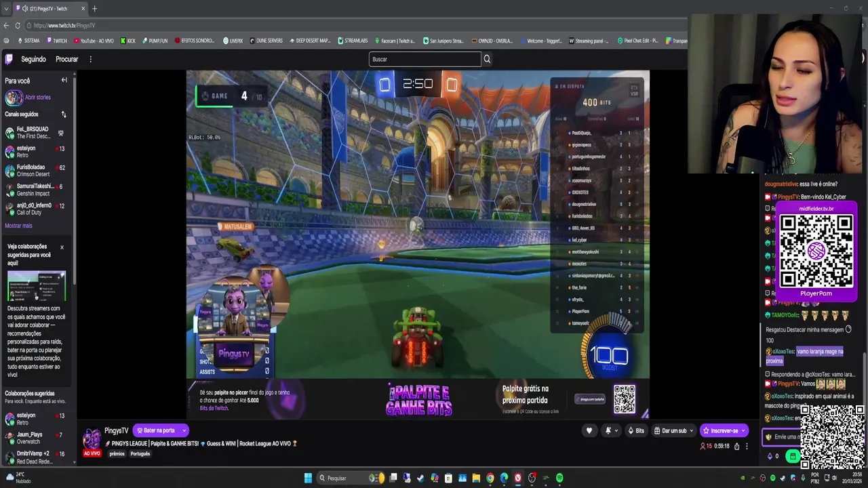Open PUMP.FUN bookmark
This screenshot has height=488, width=868.
coord(154,41)
